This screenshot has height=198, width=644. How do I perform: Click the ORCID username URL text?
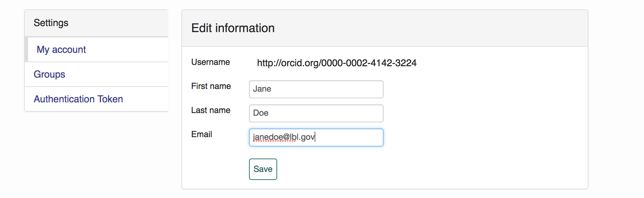336,63
